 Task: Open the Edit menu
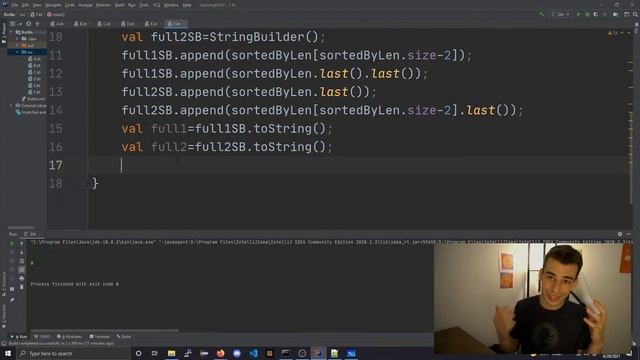coord(25,5)
